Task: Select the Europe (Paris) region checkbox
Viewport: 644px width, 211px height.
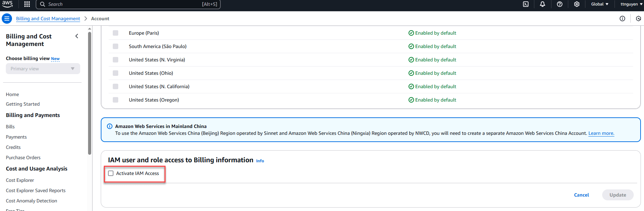Action: click(x=116, y=33)
